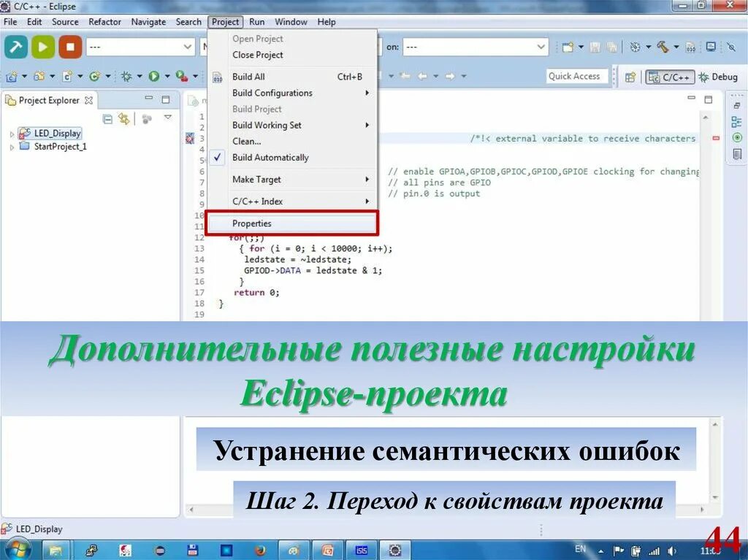Click the green target icon in right sidebar
The width and height of the screenshot is (748, 560).
(737, 138)
